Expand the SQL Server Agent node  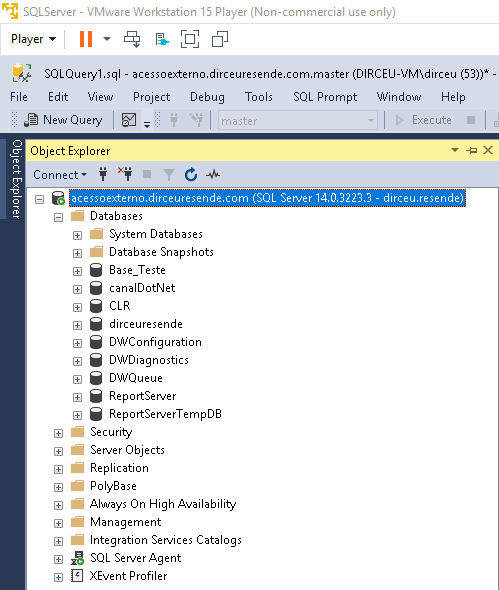pos(58,559)
